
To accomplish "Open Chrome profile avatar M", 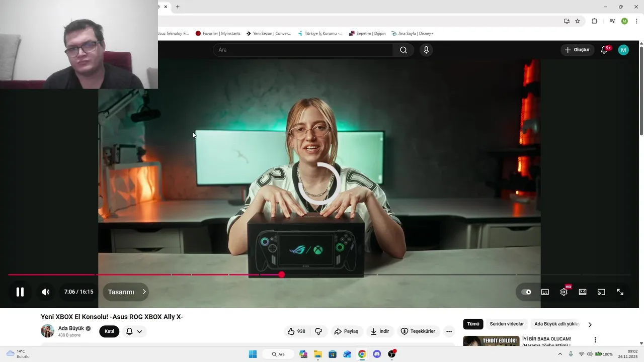I will pos(624,21).
